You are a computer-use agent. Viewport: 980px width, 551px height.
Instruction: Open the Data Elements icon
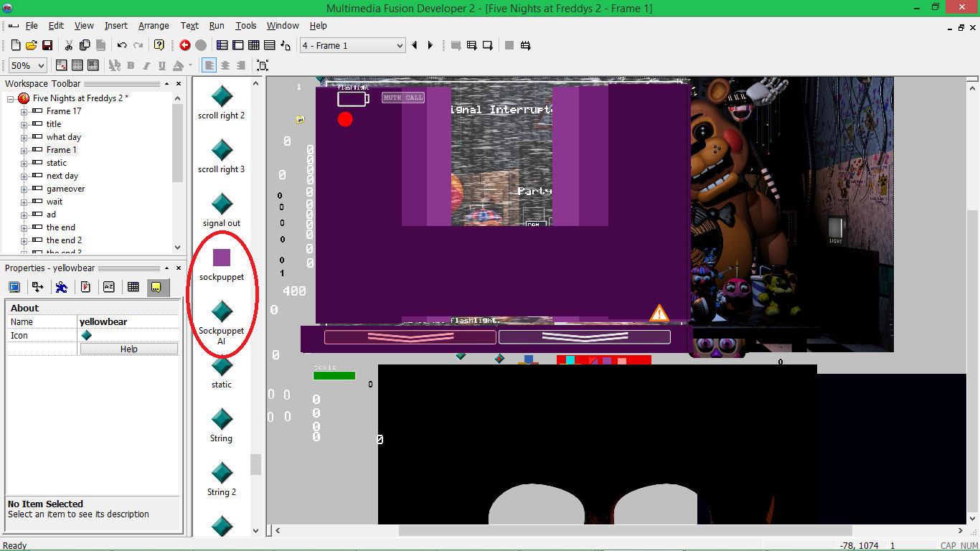pyautogui.click(x=286, y=45)
